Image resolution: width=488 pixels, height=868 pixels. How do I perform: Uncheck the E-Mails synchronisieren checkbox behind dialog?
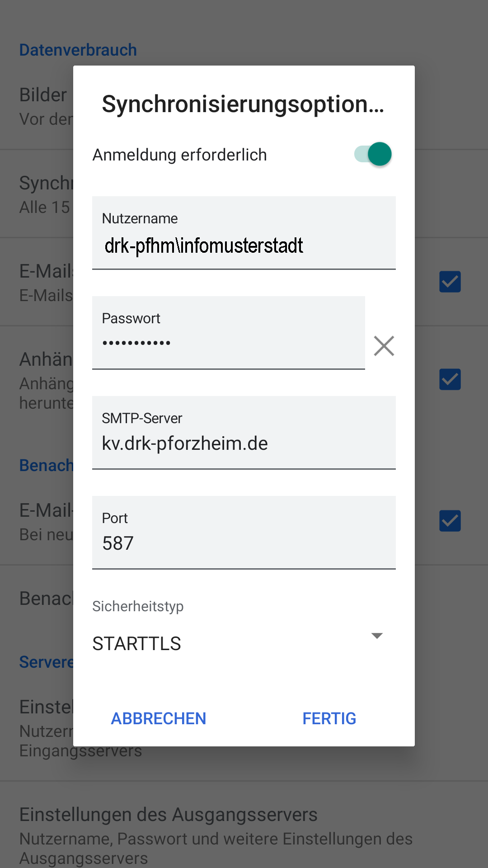[x=450, y=282]
